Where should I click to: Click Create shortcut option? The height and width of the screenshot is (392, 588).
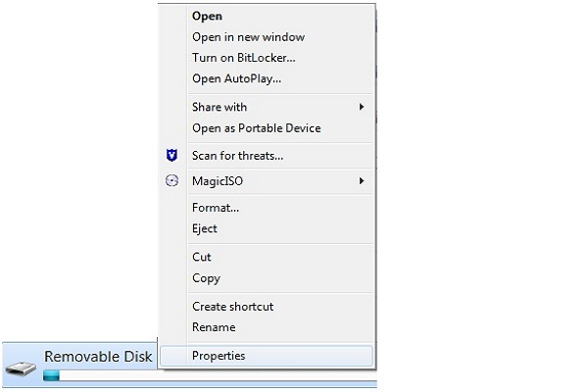[232, 307]
